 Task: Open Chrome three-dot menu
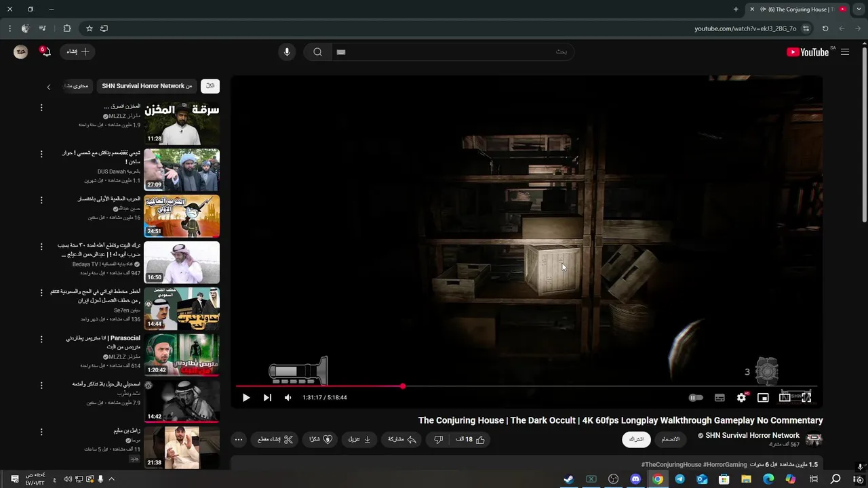coord(9,28)
